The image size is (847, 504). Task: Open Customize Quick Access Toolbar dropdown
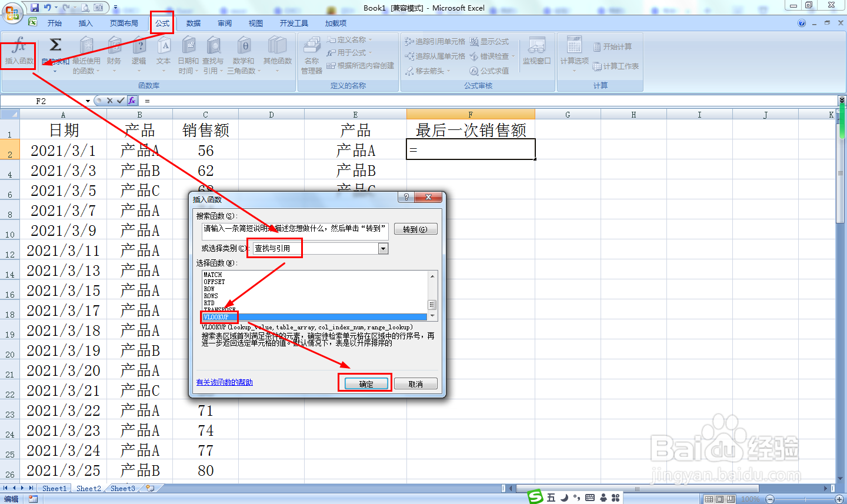(115, 8)
